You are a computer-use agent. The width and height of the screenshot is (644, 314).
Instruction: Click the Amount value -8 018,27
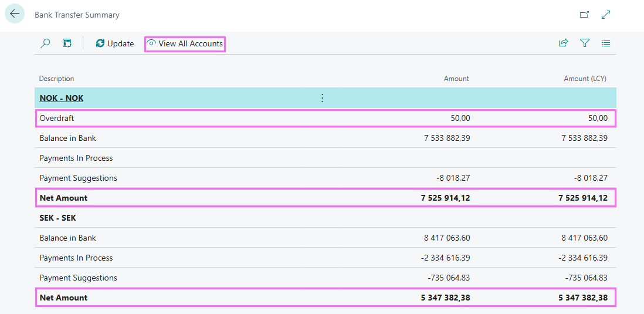click(x=452, y=178)
